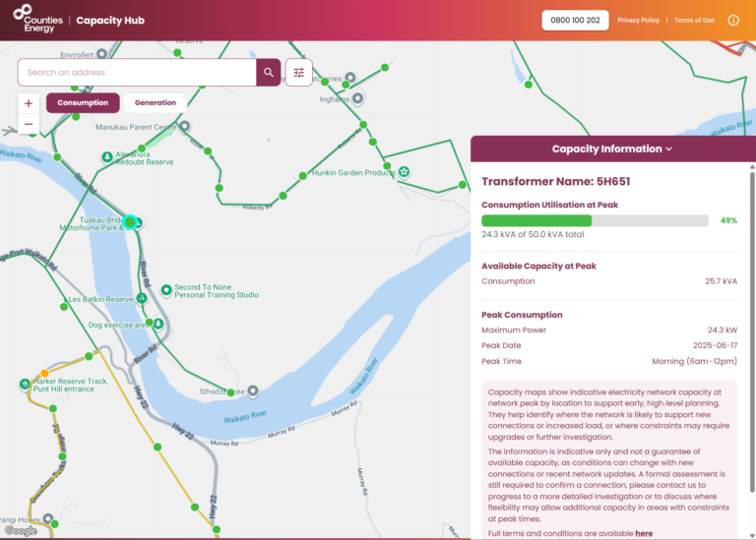This screenshot has height=540, width=756.
Task: Click the panel scrollbar down arrow
Action: click(x=752, y=536)
